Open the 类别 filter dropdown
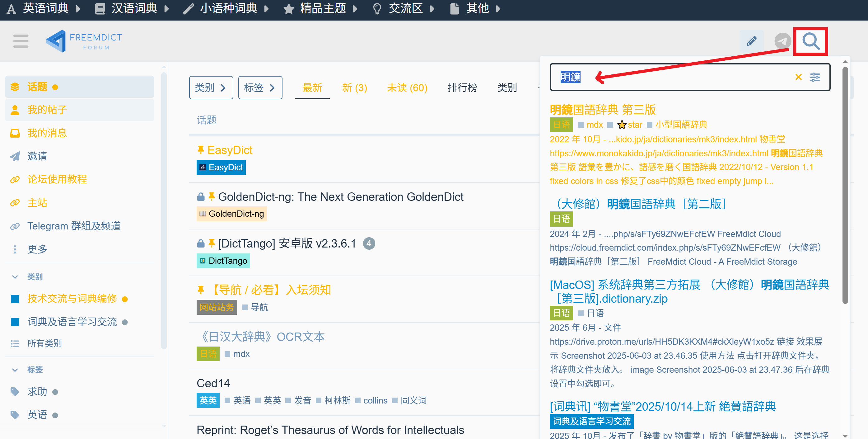This screenshot has width=868, height=439. click(211, 88)
